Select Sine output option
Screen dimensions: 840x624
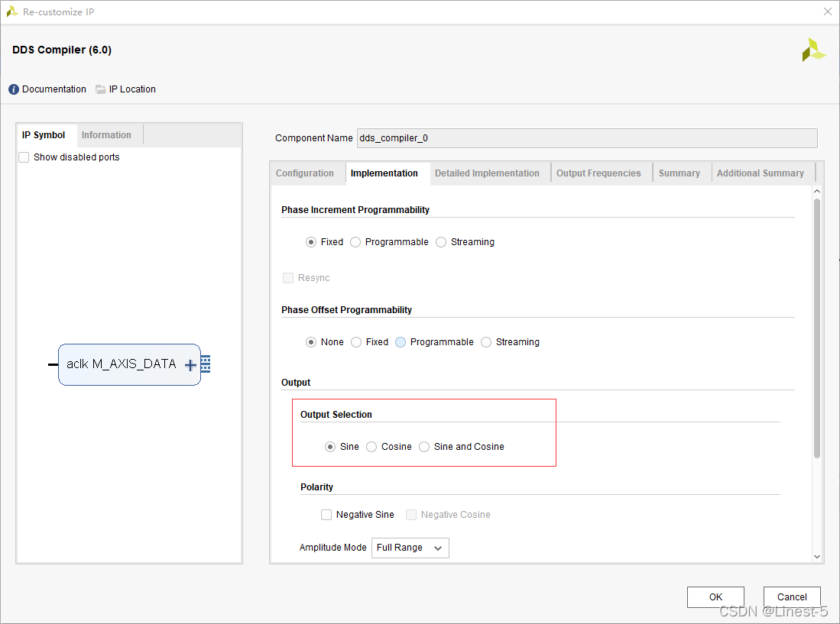(330, 447)
